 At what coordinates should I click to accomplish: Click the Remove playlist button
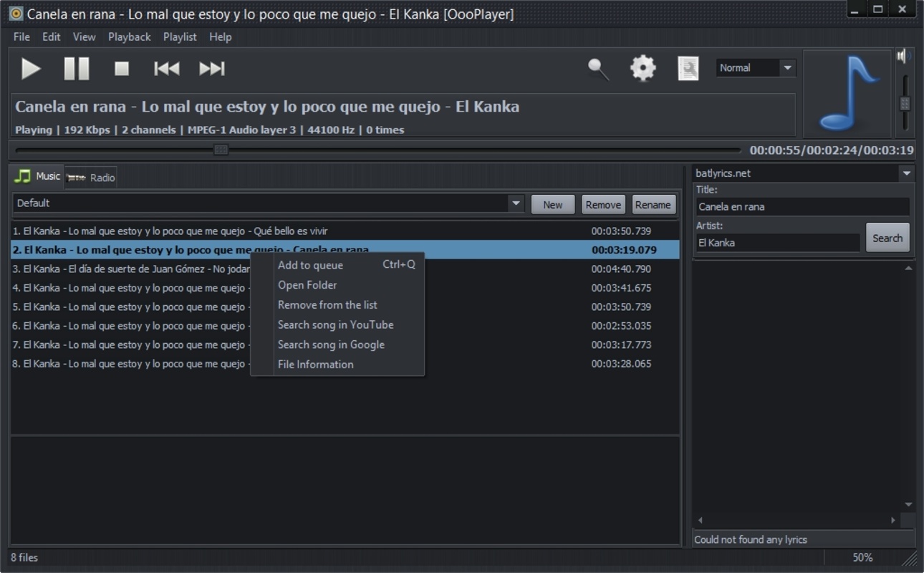603,204
